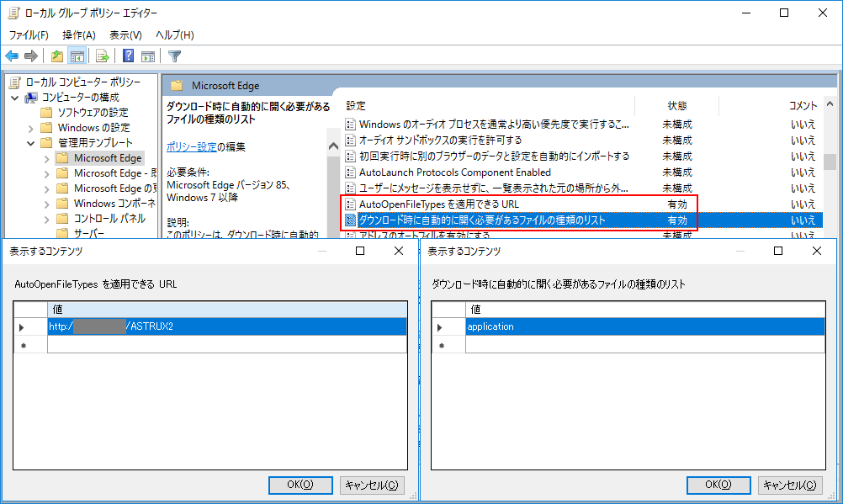Expand the Windows の設定 tree node
The width and height of the screenshot is (843, 504).
30,129
